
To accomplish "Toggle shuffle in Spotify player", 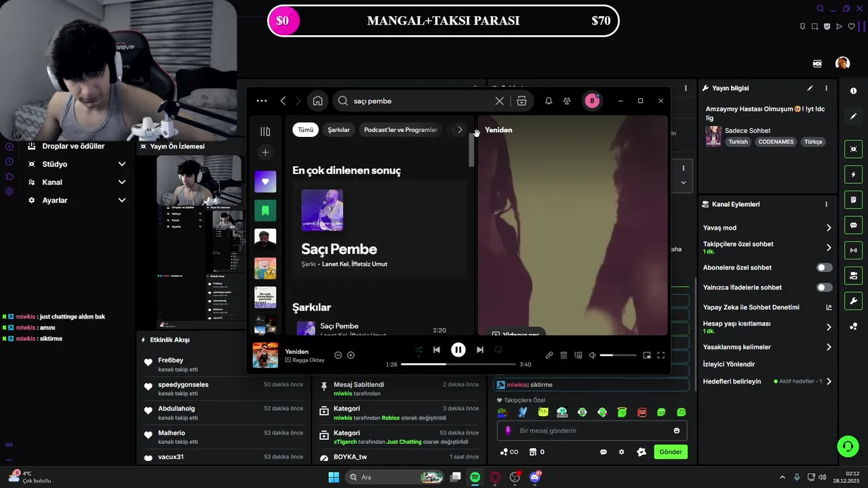I will click(418, 350).
